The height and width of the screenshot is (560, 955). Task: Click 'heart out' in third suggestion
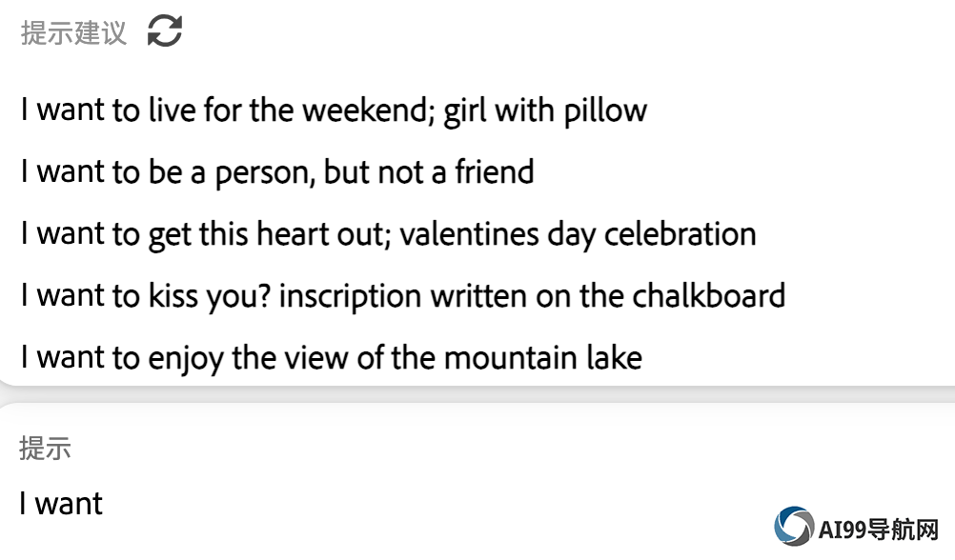(323, 234)
